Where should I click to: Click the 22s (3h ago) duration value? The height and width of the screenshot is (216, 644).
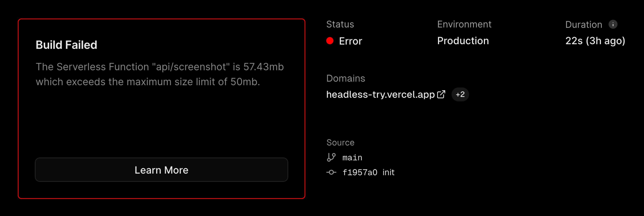point(595,41)
